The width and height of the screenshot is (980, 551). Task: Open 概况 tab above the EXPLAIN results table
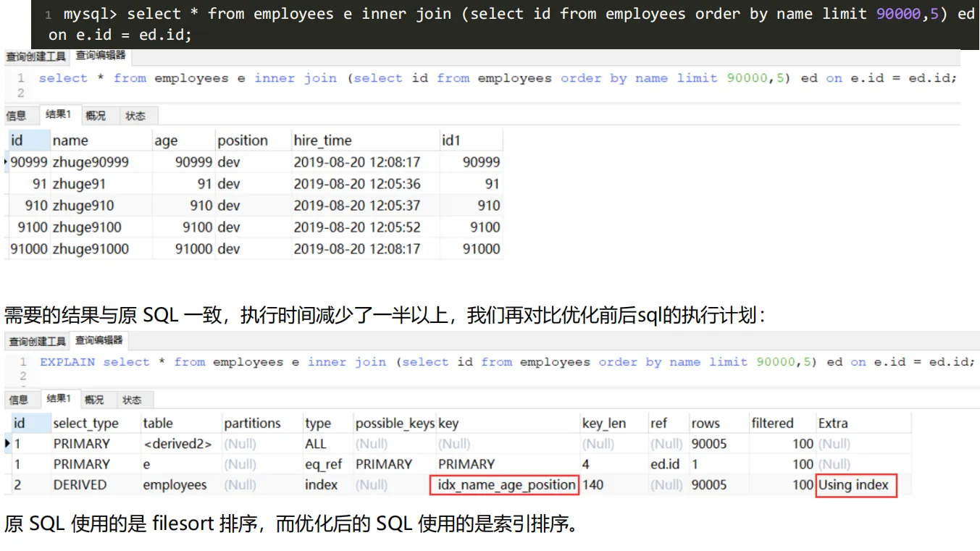coord(94,400)
